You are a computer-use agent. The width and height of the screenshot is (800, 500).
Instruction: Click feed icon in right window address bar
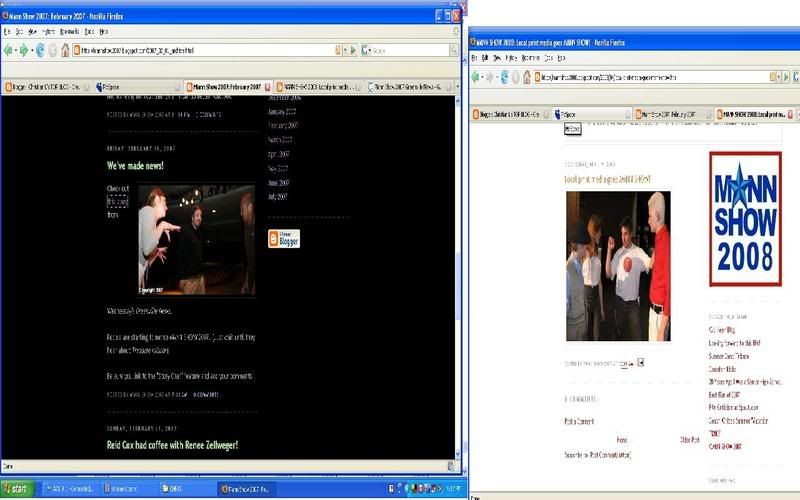click(772, 77)
